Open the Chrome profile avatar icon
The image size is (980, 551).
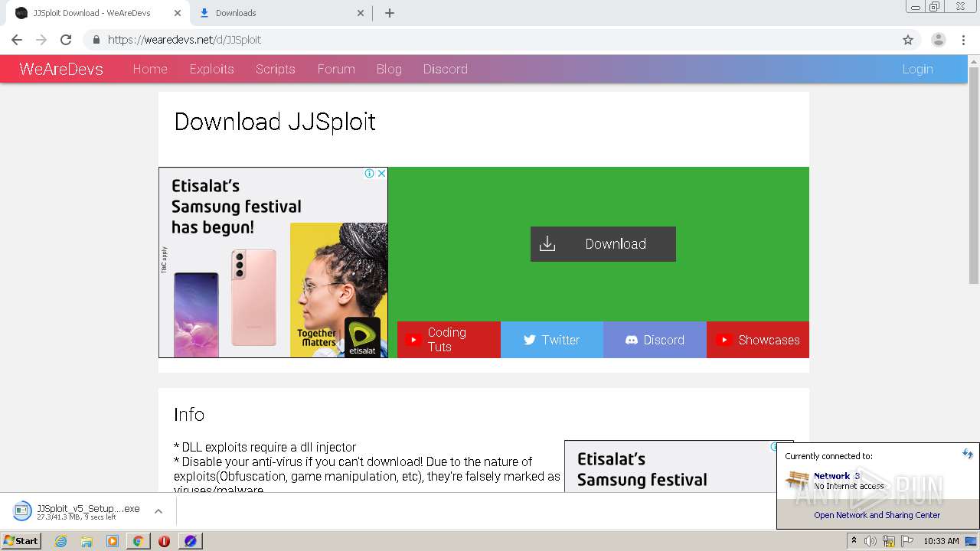939,40
